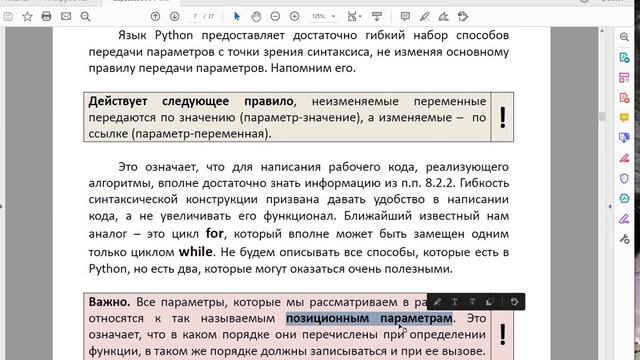This screenshot has height=360, width=640.
Task: Go to previous page up arrow
Action: (x=155, y=16)
